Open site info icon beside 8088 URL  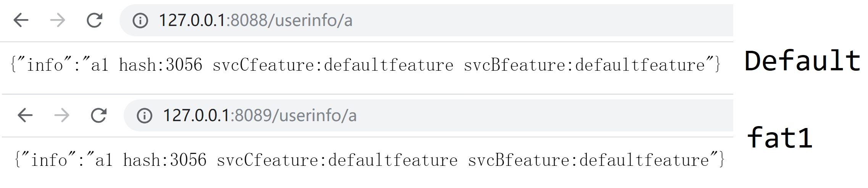click(x=140, y=21)
